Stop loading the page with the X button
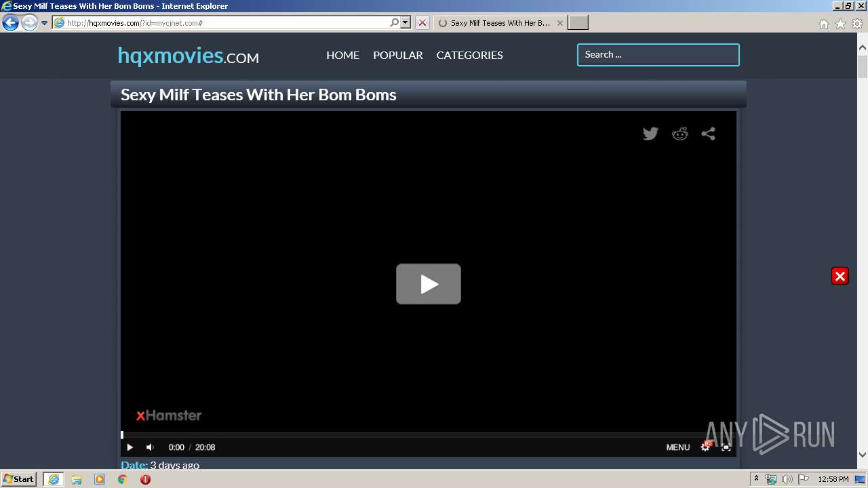Image resolution: width=868 pixels, height=488 pixels. point(422,22)
